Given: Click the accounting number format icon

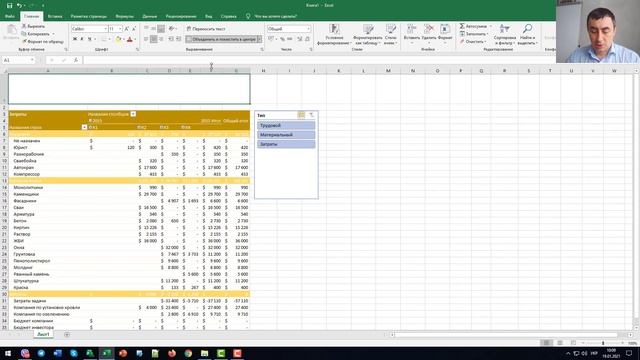Looking at the screenshot, I should point(271,39).
